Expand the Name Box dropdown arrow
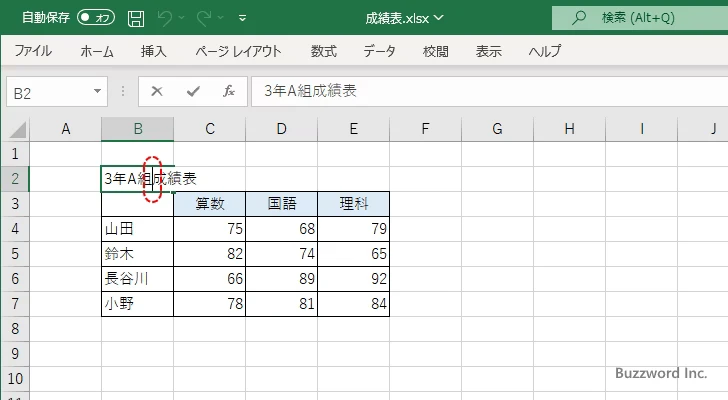This screenshot has height=400, width=728. pyautogui.click(x=98, y=91)
